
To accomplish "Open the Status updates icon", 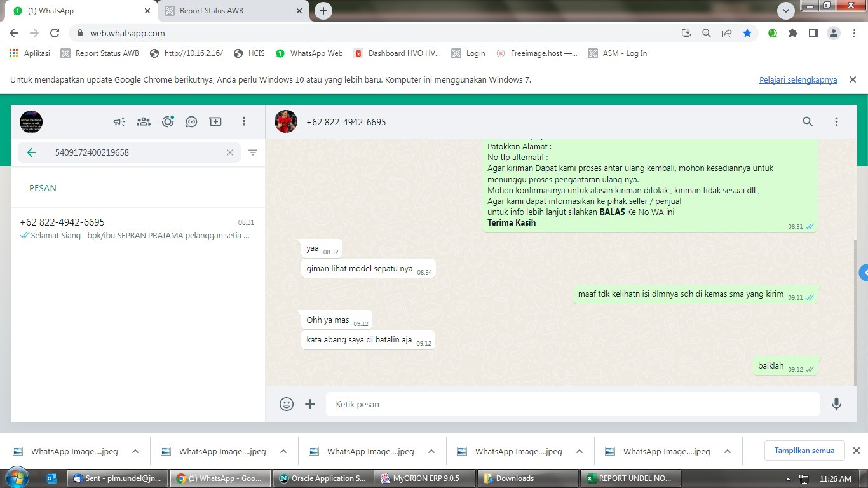I will click(168, 121).
